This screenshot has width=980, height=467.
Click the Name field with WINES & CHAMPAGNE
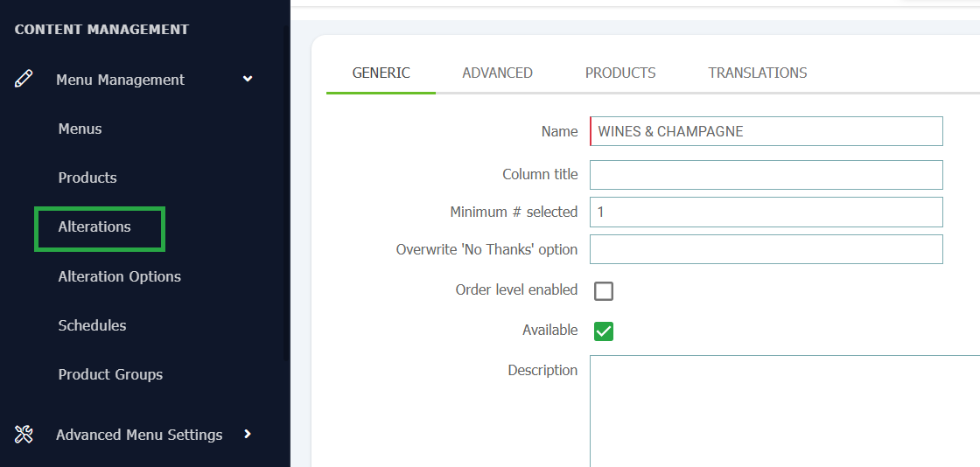click(766, 131)
